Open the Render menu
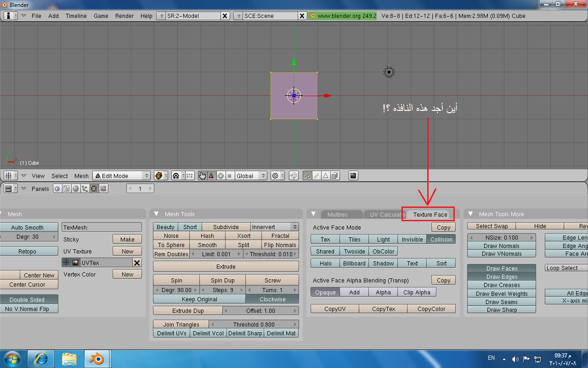Screen dimensions: 588x368 tap(124, 16)
